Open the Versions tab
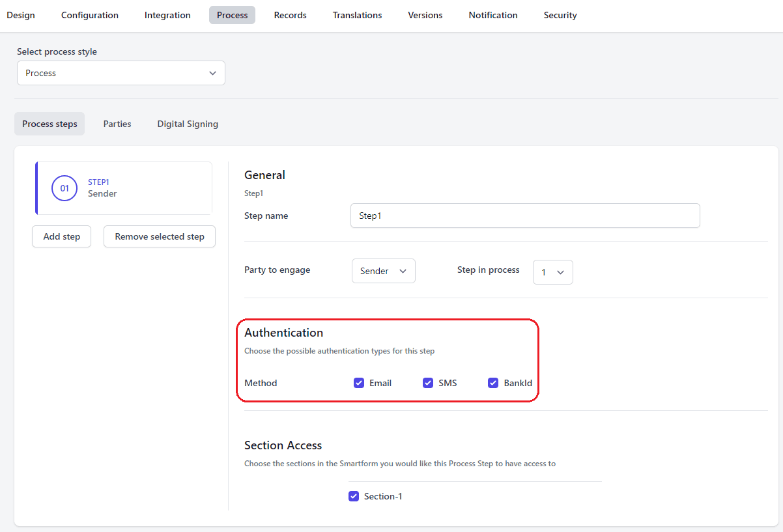 pos(425,15)
